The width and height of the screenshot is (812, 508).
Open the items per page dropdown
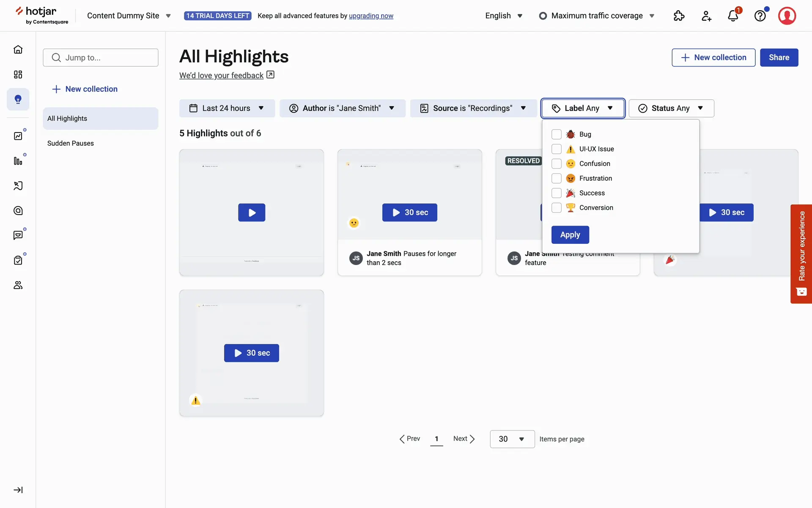pos(512,439)
